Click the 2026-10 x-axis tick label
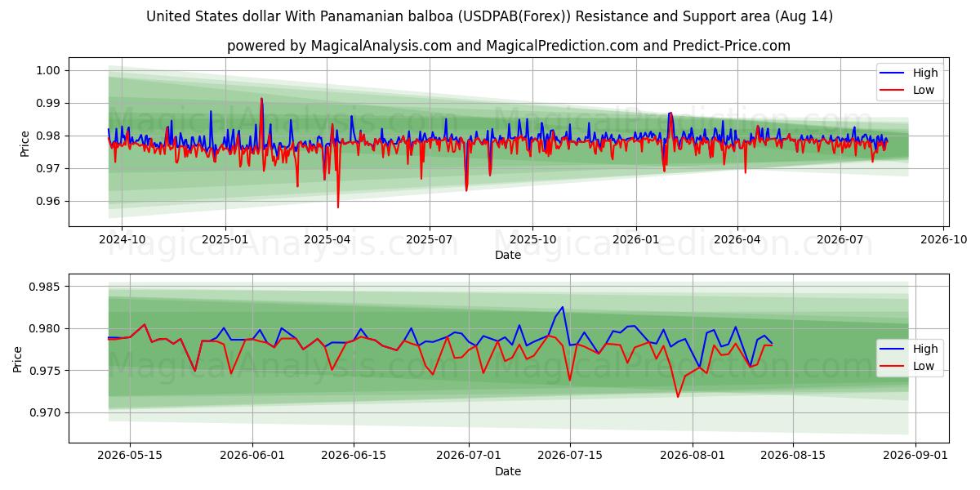 943,240
